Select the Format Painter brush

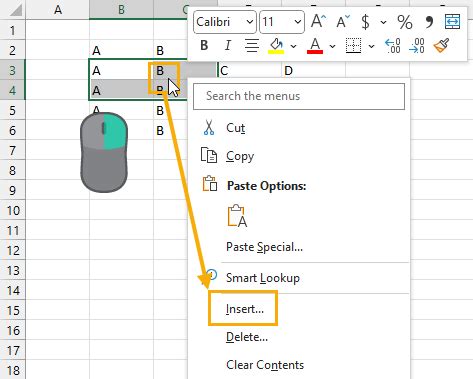(441, 45)
